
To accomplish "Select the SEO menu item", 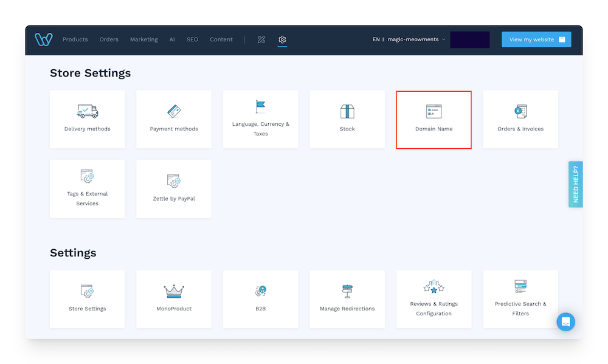I will point(192,39).
